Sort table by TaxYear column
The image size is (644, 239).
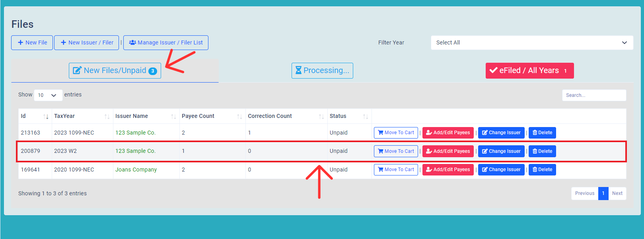coord(82,116)
